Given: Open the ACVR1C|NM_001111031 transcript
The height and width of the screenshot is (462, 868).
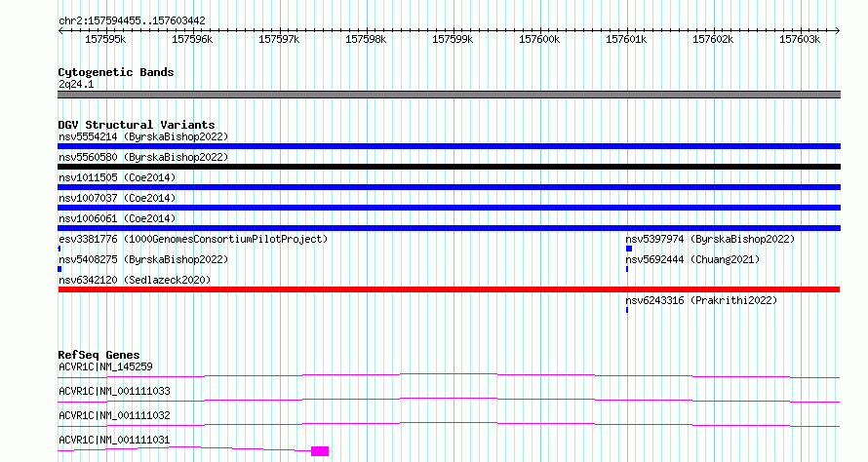Looking at the screenshot, I should [x=114, y=440].
